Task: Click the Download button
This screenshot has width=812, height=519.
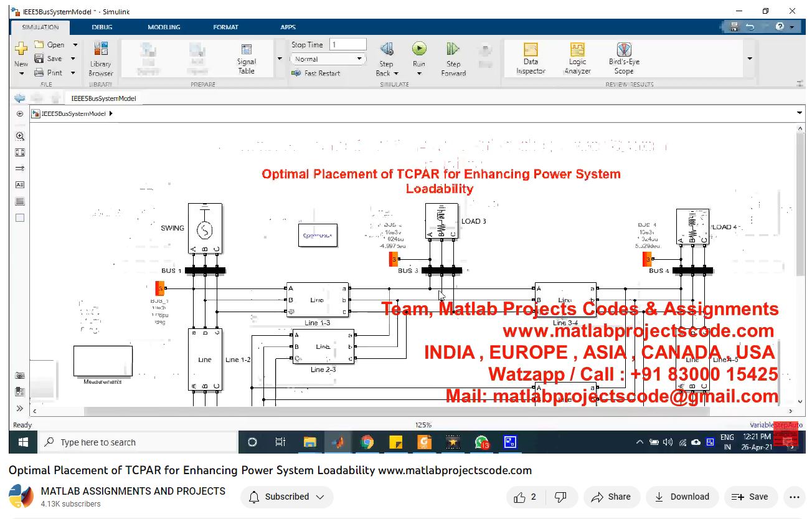Action: coord(682,497)
